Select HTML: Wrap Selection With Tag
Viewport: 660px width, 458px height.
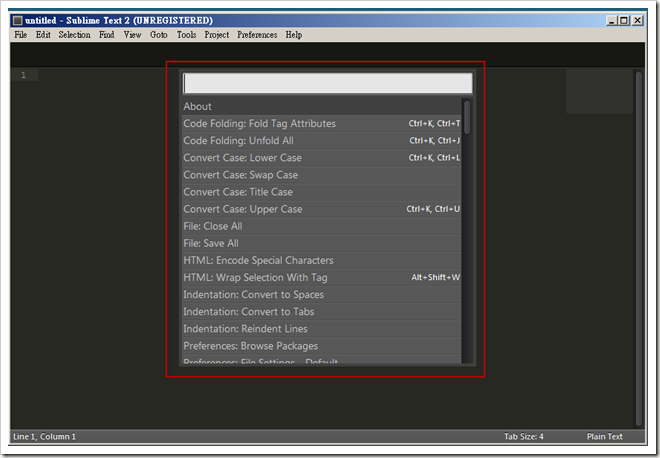pos(322,278)
